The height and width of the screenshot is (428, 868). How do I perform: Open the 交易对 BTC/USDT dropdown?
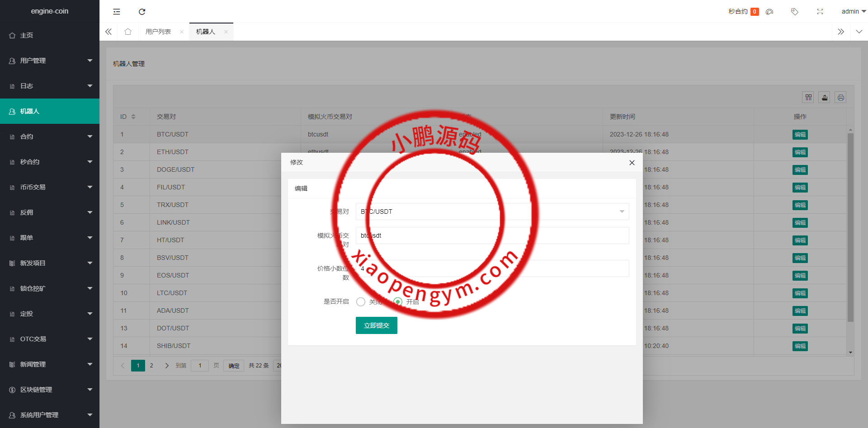click(x=492, y=212)
